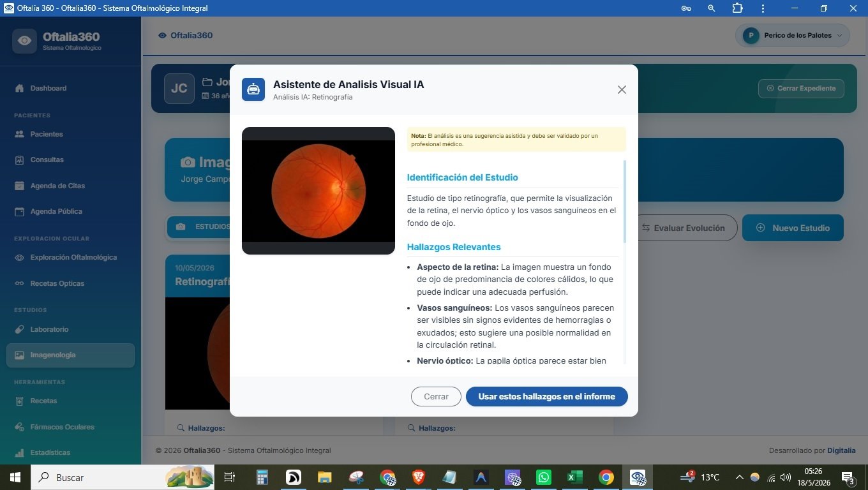
Task: Click the Cerrar Expediente button
Action: click(x=801, y=88)
